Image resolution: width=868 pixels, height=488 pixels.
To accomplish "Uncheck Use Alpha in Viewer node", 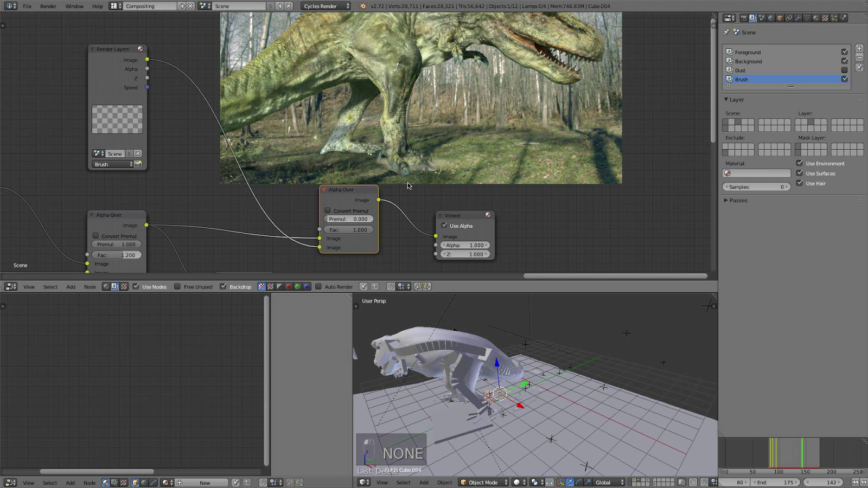I will [444, 226].
